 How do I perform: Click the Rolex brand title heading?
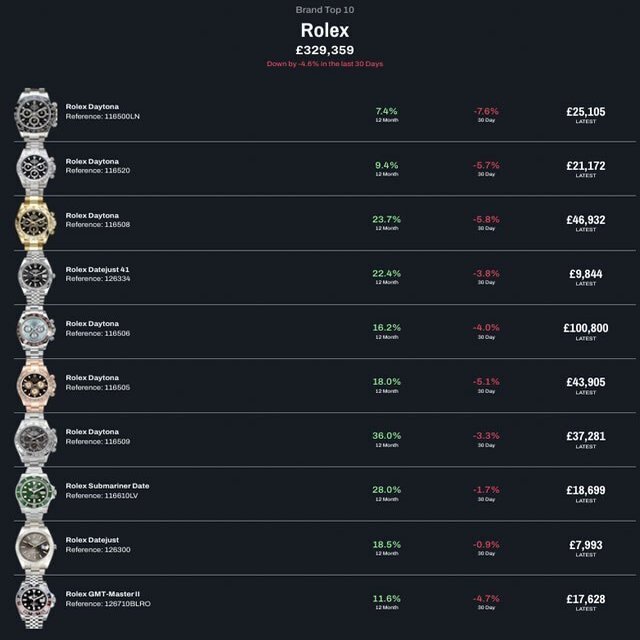coord(324,31)
